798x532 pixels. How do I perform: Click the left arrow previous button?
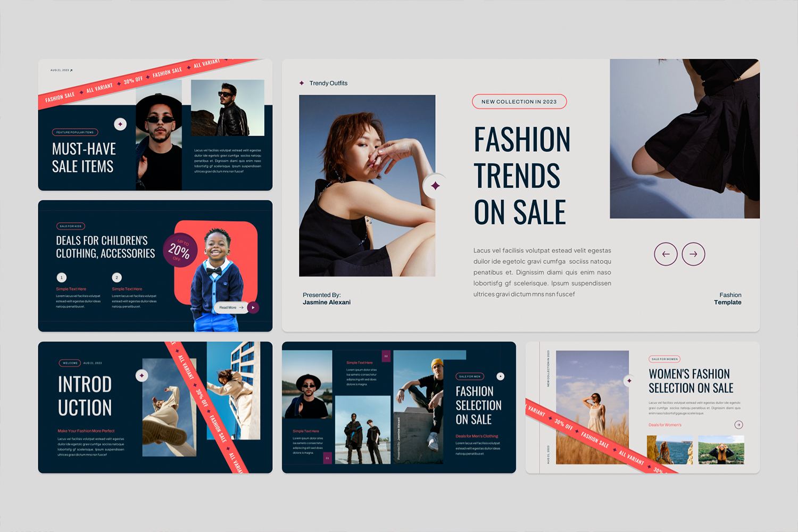(666, 254)
